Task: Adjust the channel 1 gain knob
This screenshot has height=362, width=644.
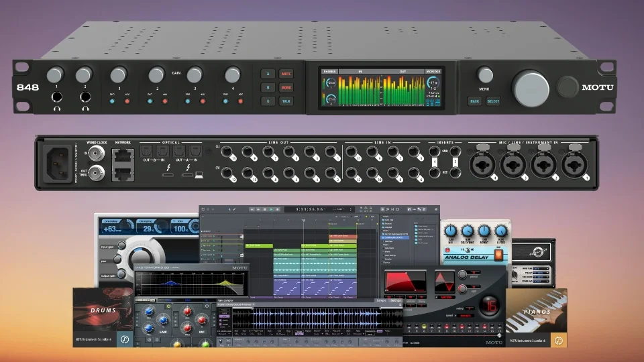Action: coord(118,75)
